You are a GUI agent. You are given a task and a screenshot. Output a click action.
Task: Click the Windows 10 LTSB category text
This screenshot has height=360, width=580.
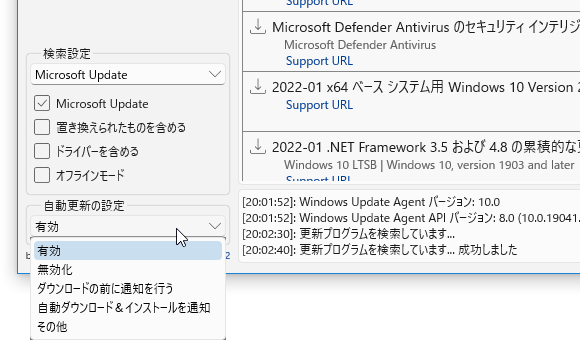429,165
